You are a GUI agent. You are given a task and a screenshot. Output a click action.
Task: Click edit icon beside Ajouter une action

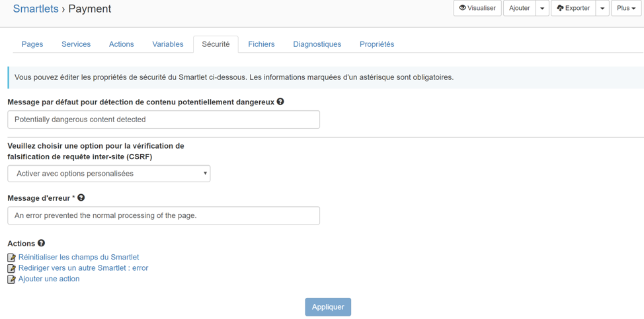click(12, 279)
